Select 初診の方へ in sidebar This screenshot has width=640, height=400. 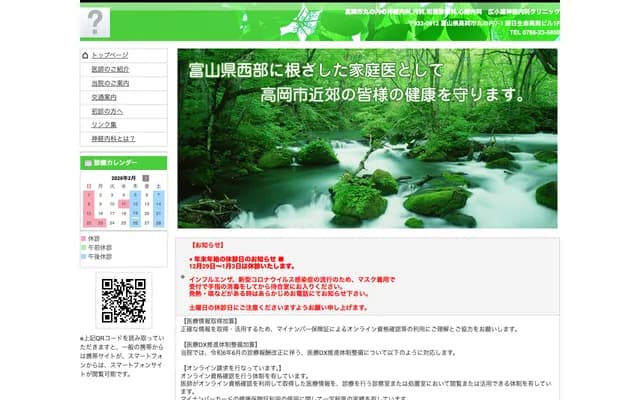click(107, 111)
